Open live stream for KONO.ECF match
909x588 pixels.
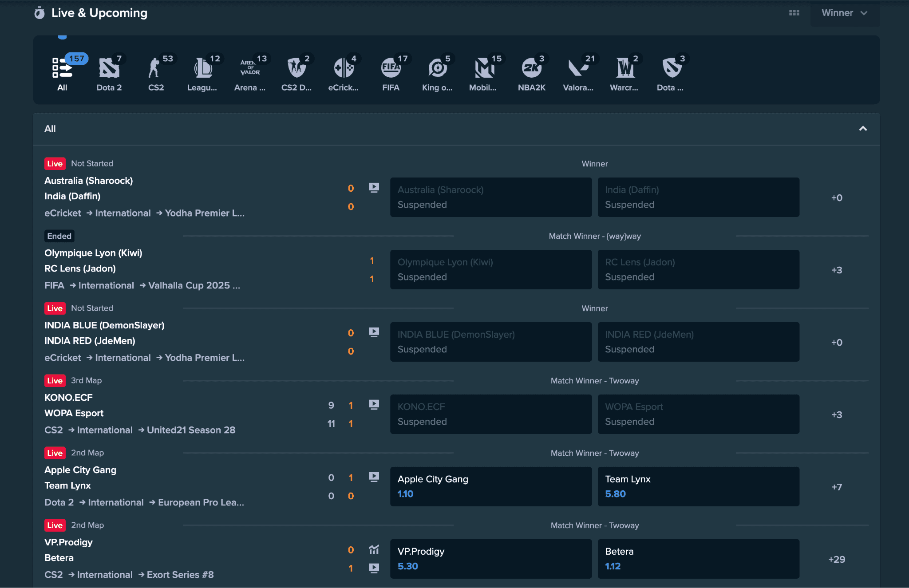[x=374, y=405]
